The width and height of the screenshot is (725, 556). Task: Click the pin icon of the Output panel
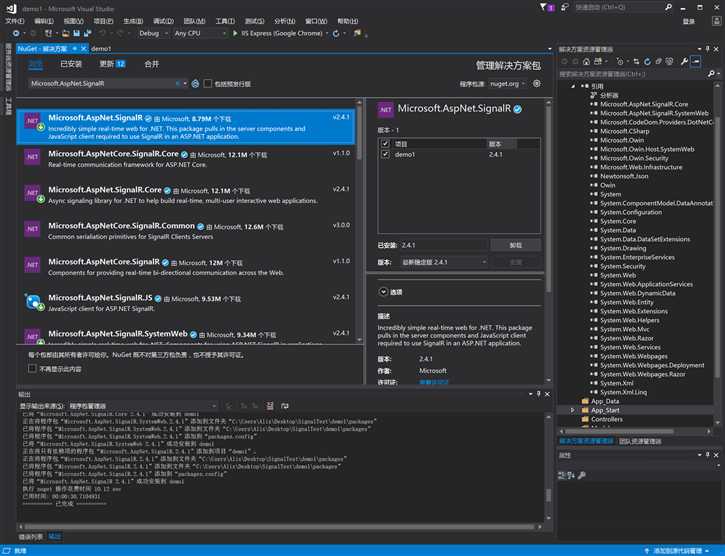(539, 394)
